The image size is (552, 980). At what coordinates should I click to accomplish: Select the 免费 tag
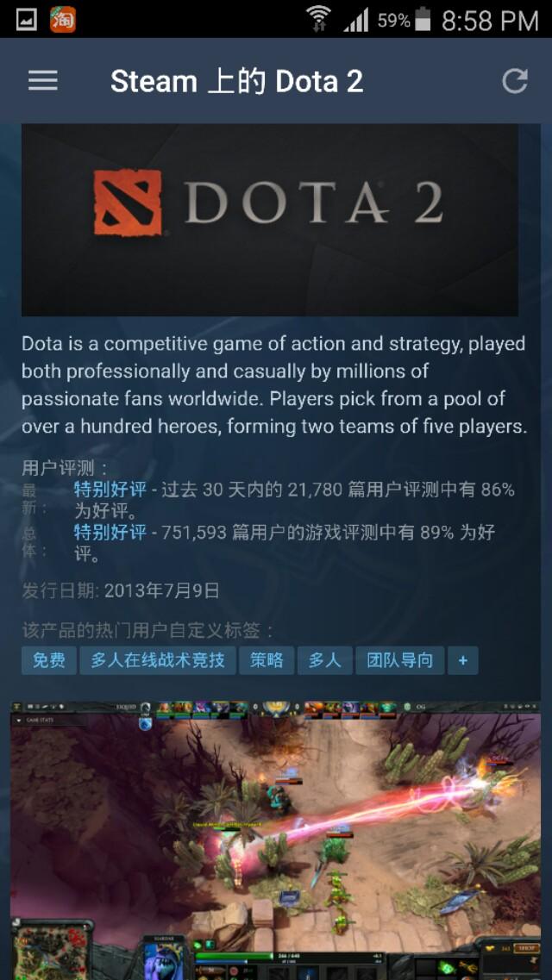(x=49, y=660)
